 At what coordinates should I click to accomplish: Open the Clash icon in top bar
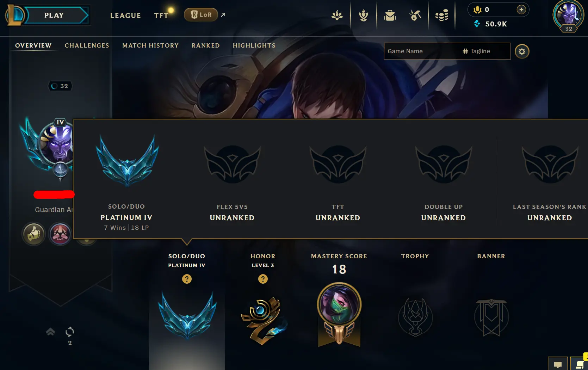363,15
